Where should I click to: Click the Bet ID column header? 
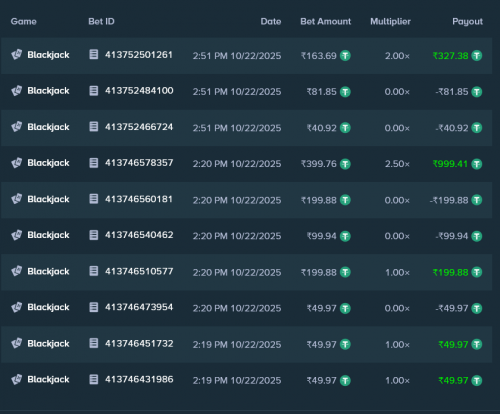101,21
